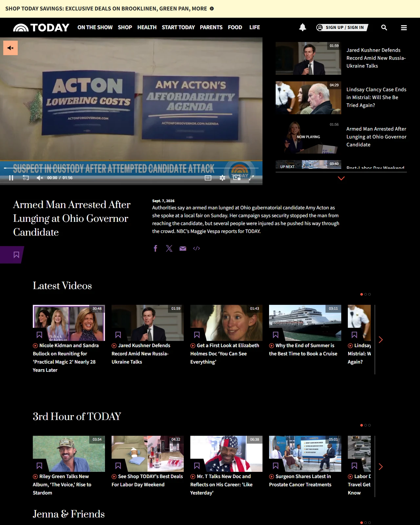Screen dimensions: 420x525
Task: Open Jared Kushner Defends Record playlist title
Action: click(x=376, y=58)
